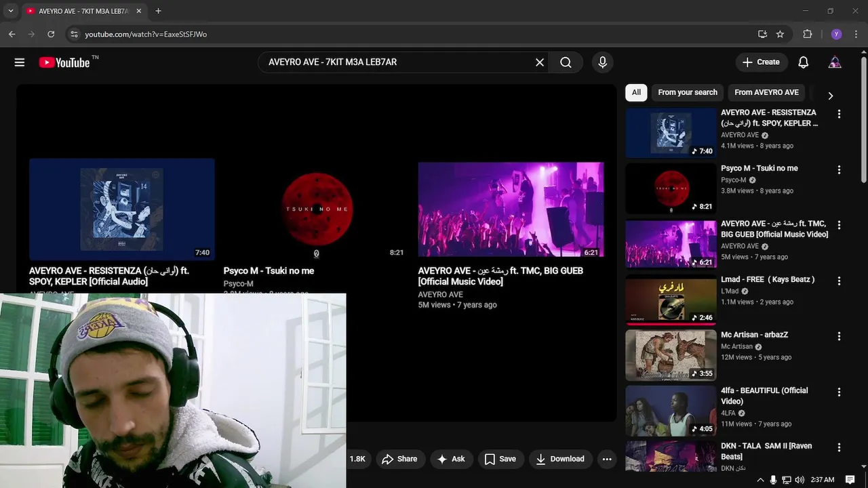The height and width of the screenshot is (488, 868).
Task: Open the network tray icon
Action: 787,480
